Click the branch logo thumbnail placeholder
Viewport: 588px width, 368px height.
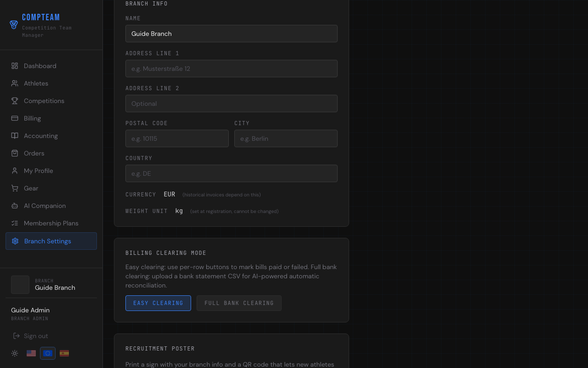(x=20, y=285)
